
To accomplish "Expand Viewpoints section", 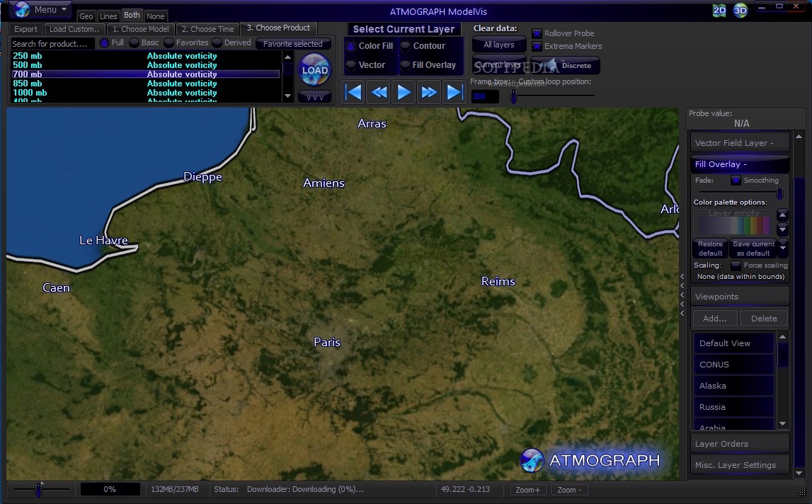I will point(740,297).
